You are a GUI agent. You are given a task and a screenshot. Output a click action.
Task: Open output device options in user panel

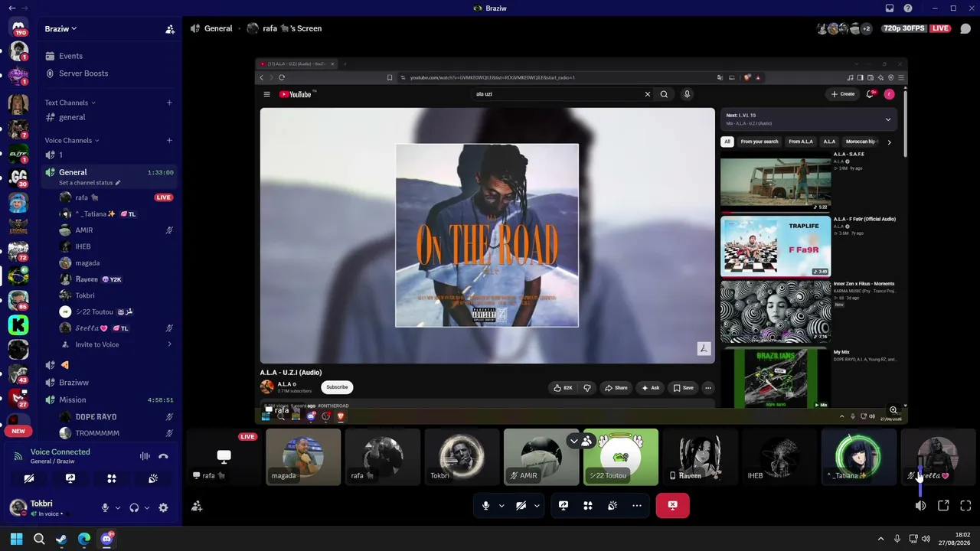click(146, 507)
